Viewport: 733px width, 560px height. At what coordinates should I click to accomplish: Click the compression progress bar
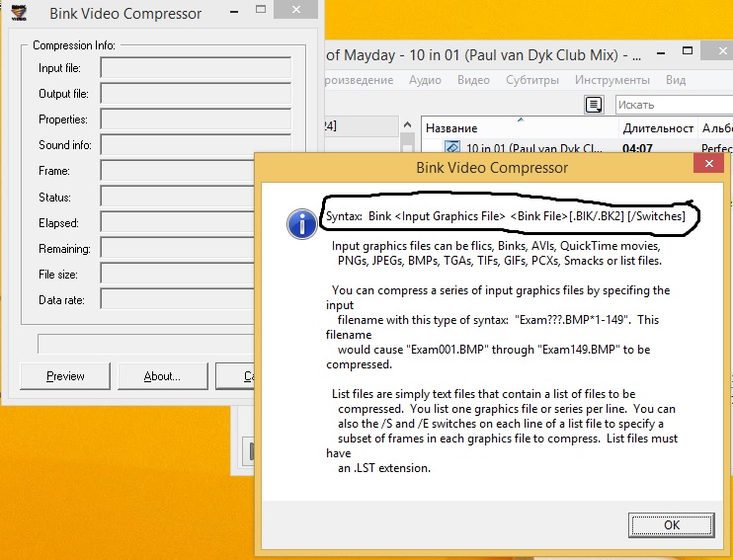[x=146, y=344]
